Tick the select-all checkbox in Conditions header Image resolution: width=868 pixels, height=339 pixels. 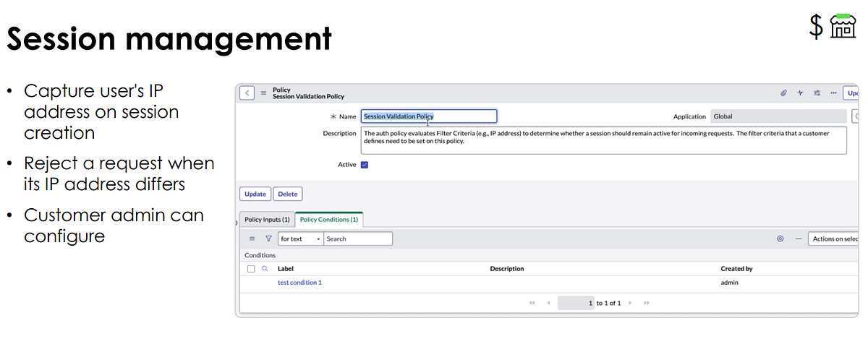click(x=251, y=268)
